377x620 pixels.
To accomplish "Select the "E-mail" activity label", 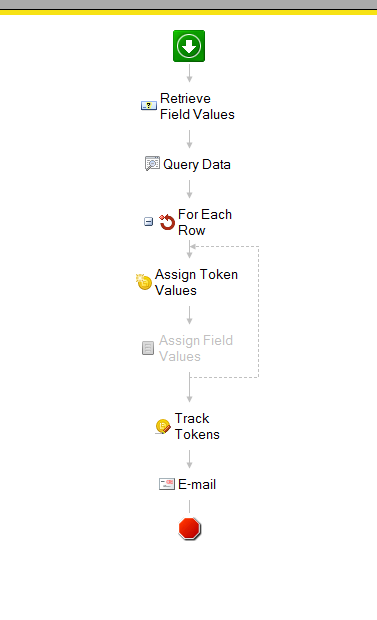I will 197,484.
